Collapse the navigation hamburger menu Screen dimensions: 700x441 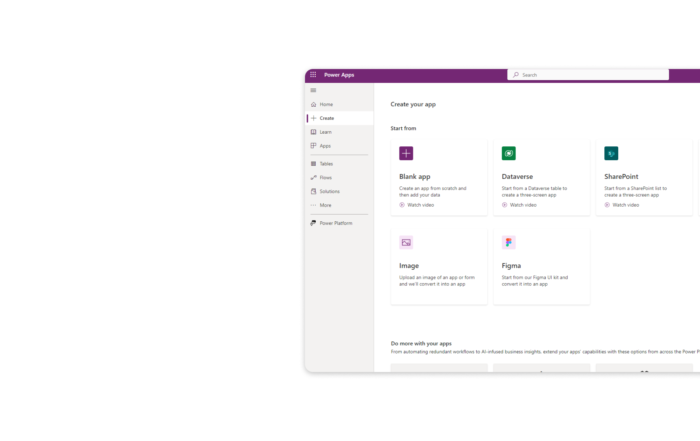(x=313, y=90)
